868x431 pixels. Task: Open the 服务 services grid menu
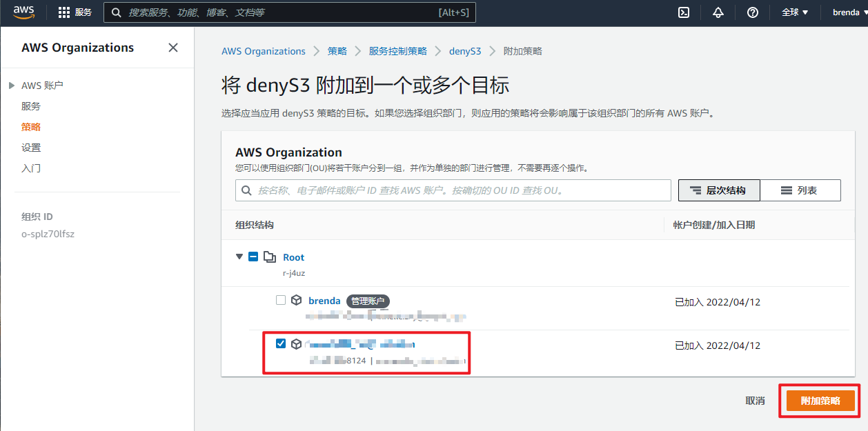point(75,12)
